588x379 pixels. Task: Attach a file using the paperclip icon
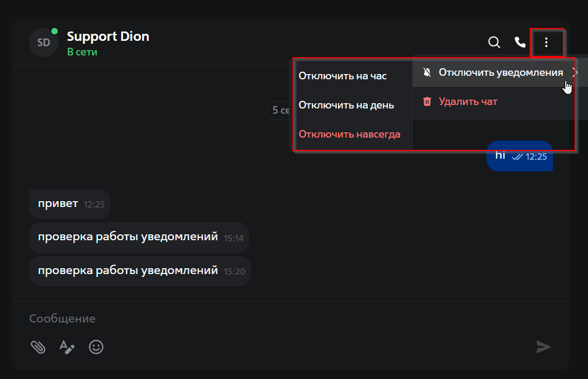pos(38,347)
